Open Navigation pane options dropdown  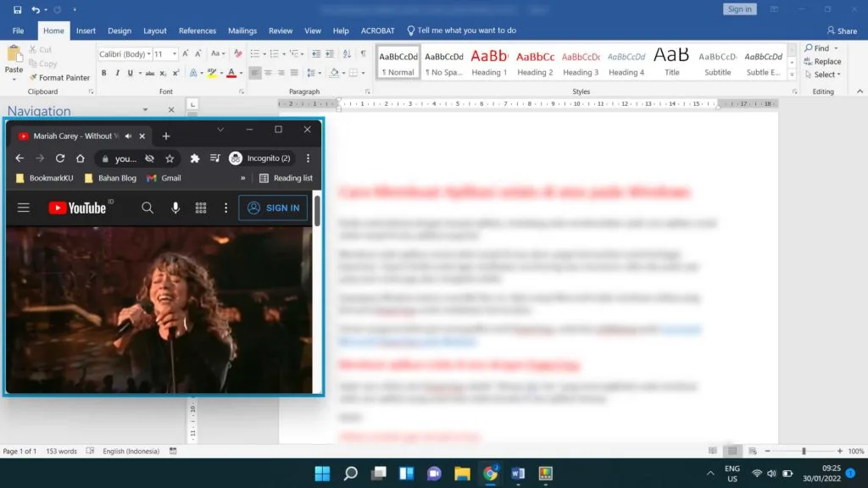145,110
